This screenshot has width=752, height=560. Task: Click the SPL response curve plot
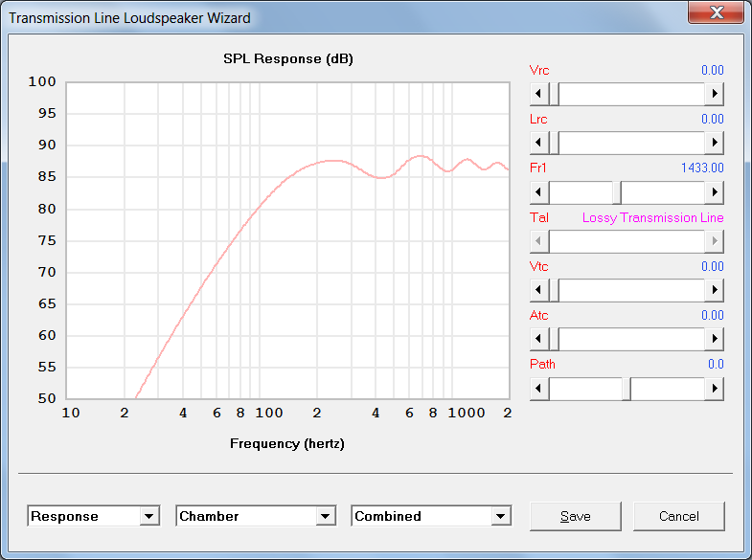287,240
